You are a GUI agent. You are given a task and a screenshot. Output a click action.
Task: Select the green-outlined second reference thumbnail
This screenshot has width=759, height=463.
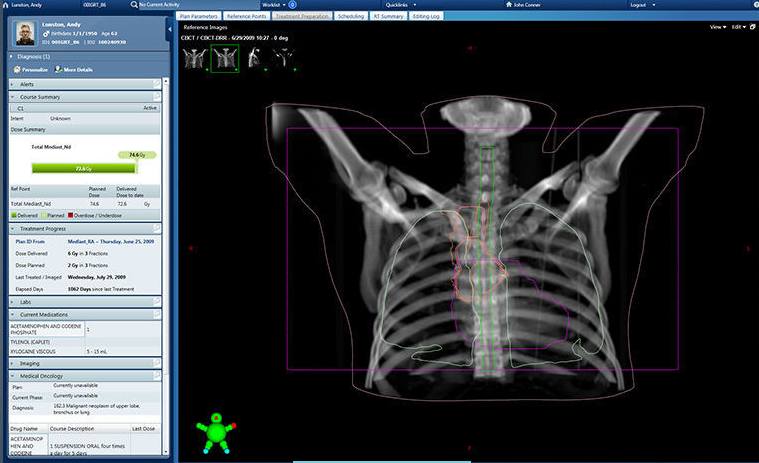[x=225, y=59]
